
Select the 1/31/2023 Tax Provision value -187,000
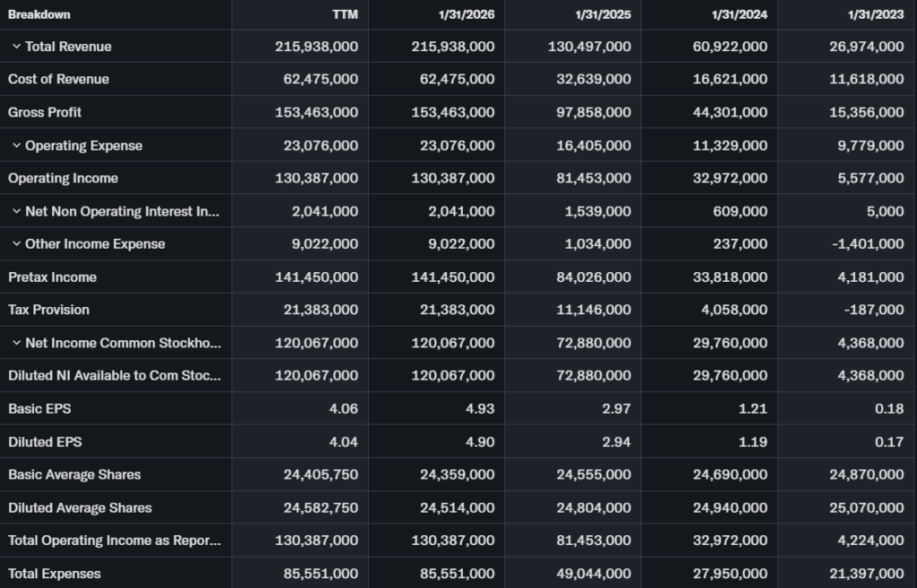874,310
